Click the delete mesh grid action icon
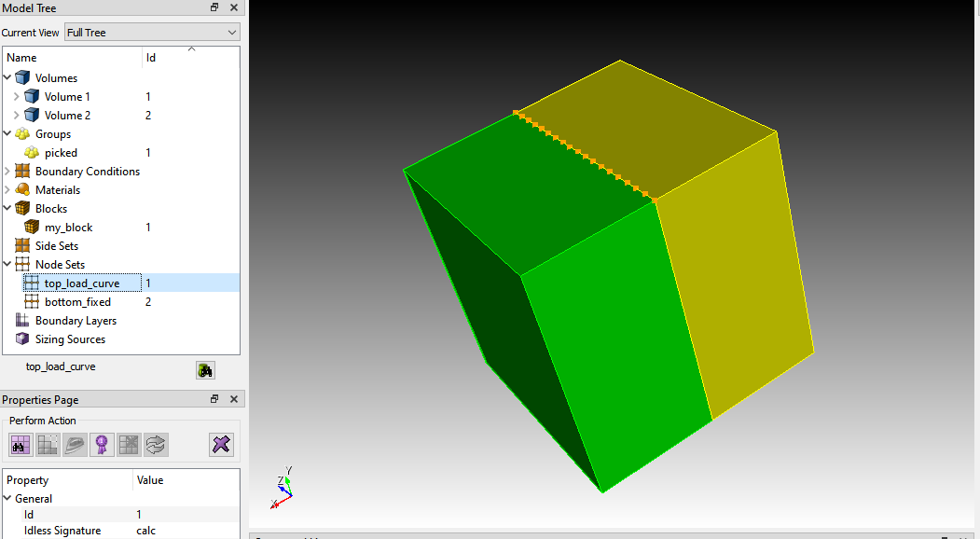 129,445
